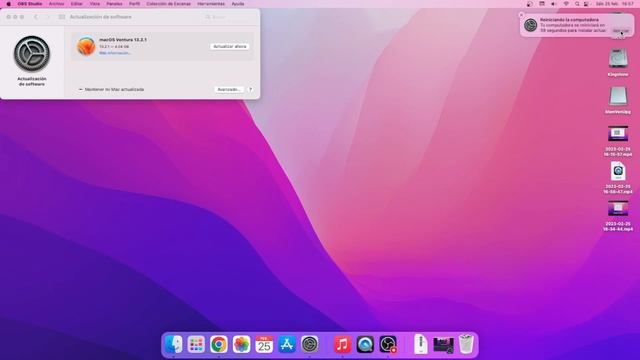Go back in System Preferences window
Viewport: 640px width, 360px height.
coord(36,17)
